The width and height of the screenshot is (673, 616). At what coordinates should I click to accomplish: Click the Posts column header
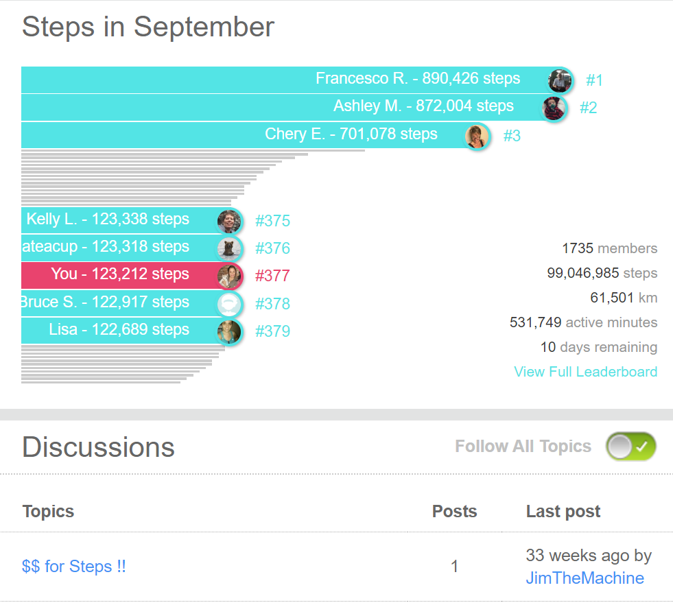[x=454, y=511]
